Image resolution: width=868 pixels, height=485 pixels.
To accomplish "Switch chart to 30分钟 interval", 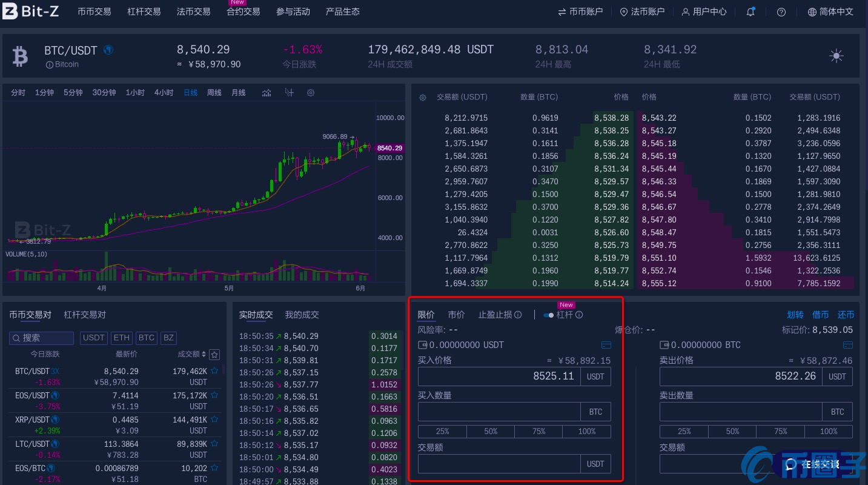I will [104, 93].
